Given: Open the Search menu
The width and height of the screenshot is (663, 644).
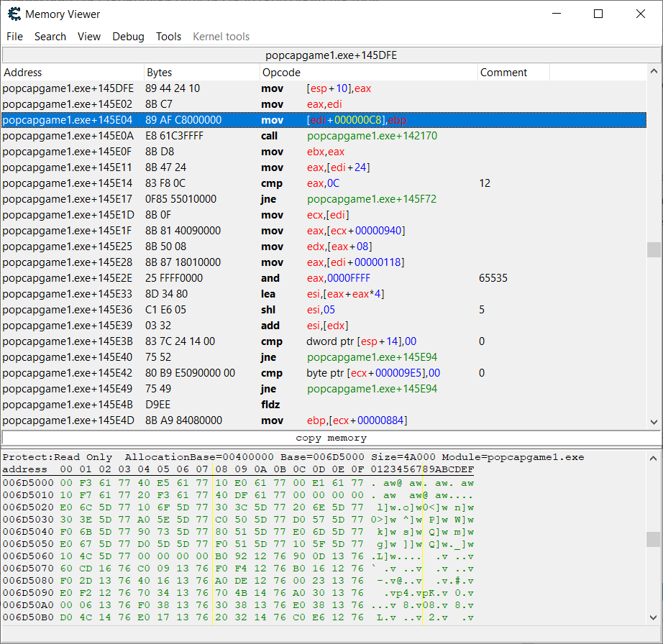Looking at the screenshot, I should pos(50,37).
